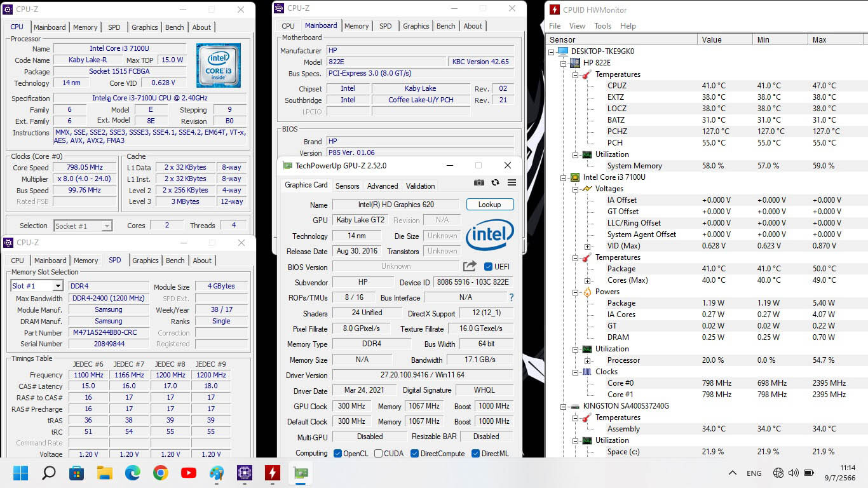The image size is (868, 488).
Task: Open the File menu in HWMonitor
Action: point(555,26)
